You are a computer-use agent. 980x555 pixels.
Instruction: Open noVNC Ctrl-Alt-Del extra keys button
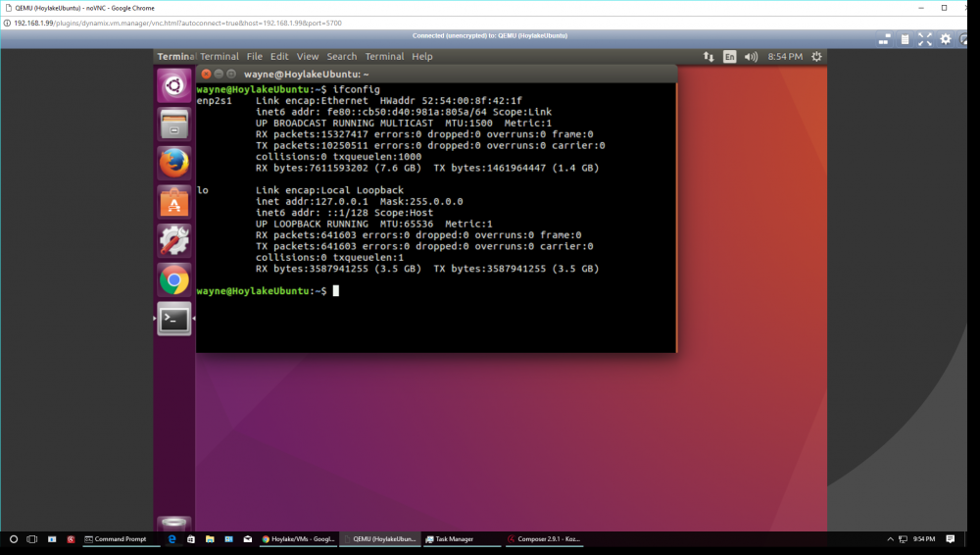(884, 39)
